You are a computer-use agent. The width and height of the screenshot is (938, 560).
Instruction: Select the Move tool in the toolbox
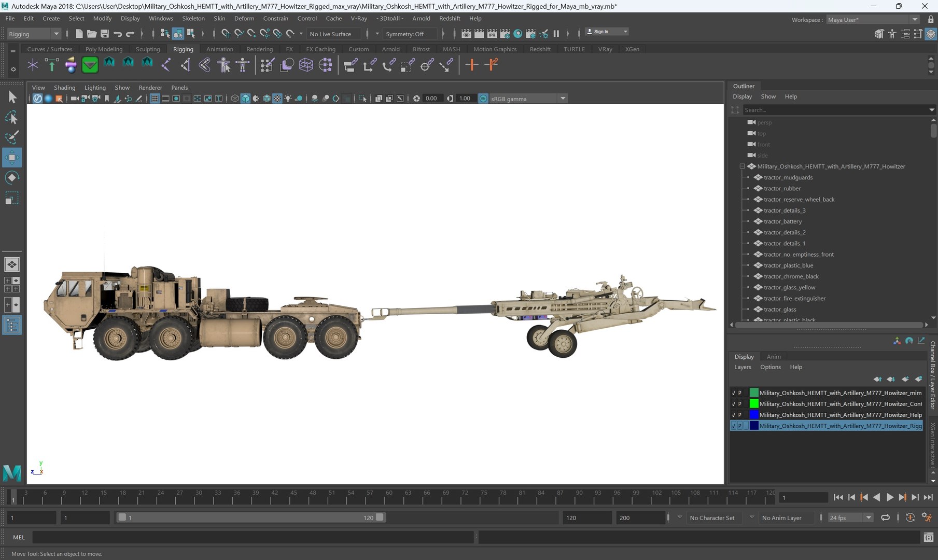click(12, 157)
